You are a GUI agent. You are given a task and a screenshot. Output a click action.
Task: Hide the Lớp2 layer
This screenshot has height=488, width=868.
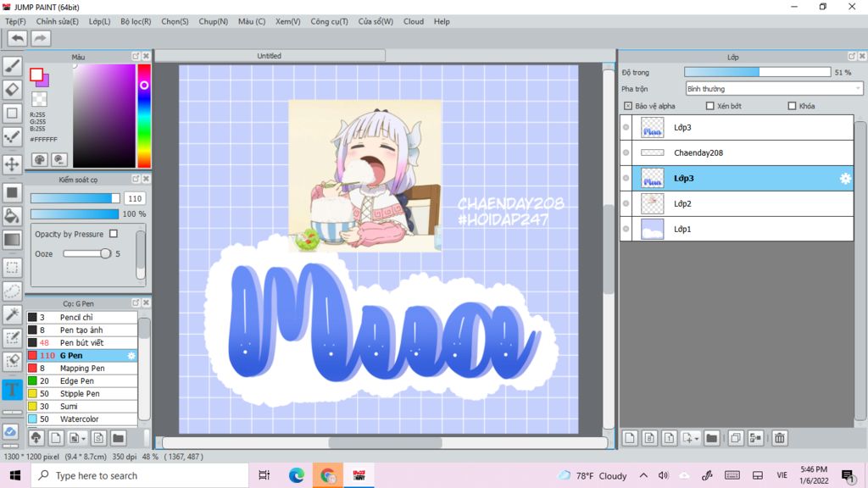point(626,203)
